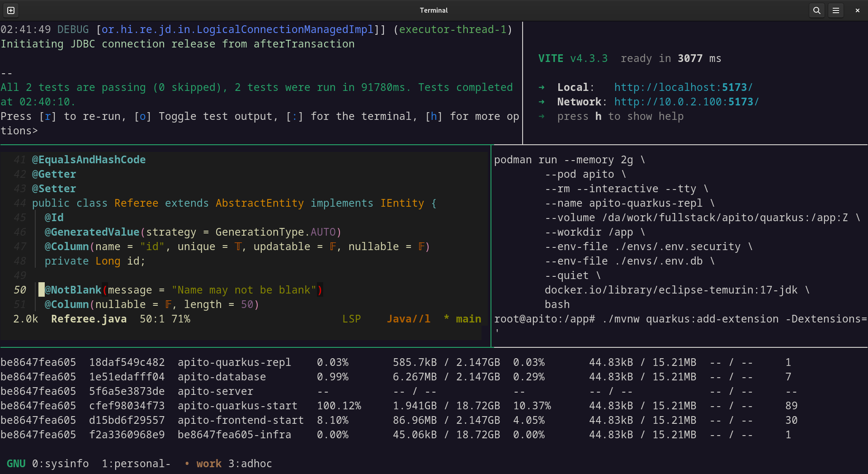Image resolution: width=868 pixels, height=474 pixels.
Task: Click the apito-quarkus-start container row name
Action: pyautogui.click(x=237, y=406)
